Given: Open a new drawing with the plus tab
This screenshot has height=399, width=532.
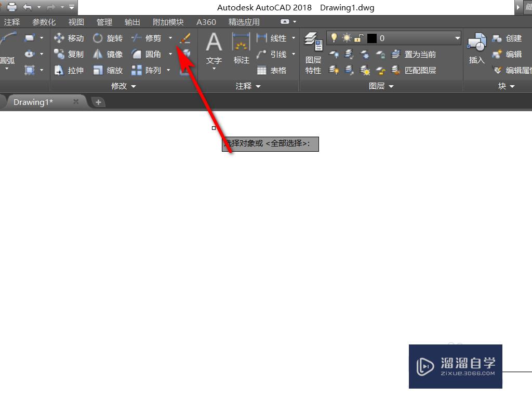Looking at the screenshot, I should (98, 102).
